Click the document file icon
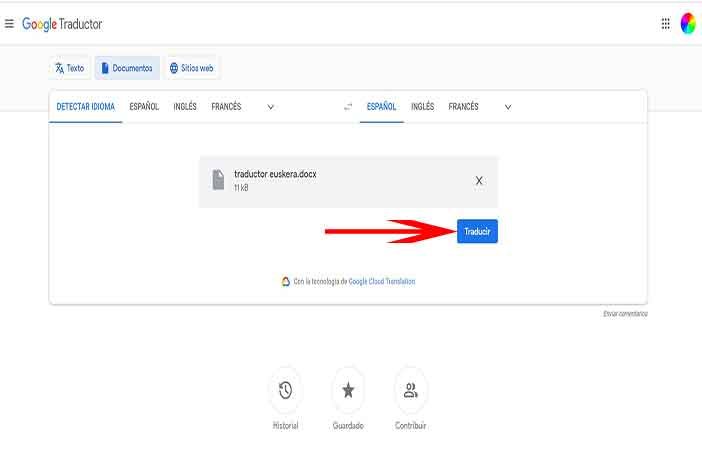 click(x=218, y=180)
